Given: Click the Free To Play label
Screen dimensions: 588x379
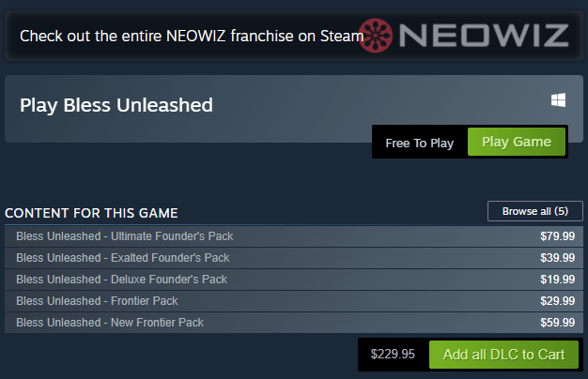Looking at the screenshot, I should click(x=419, y=143).
